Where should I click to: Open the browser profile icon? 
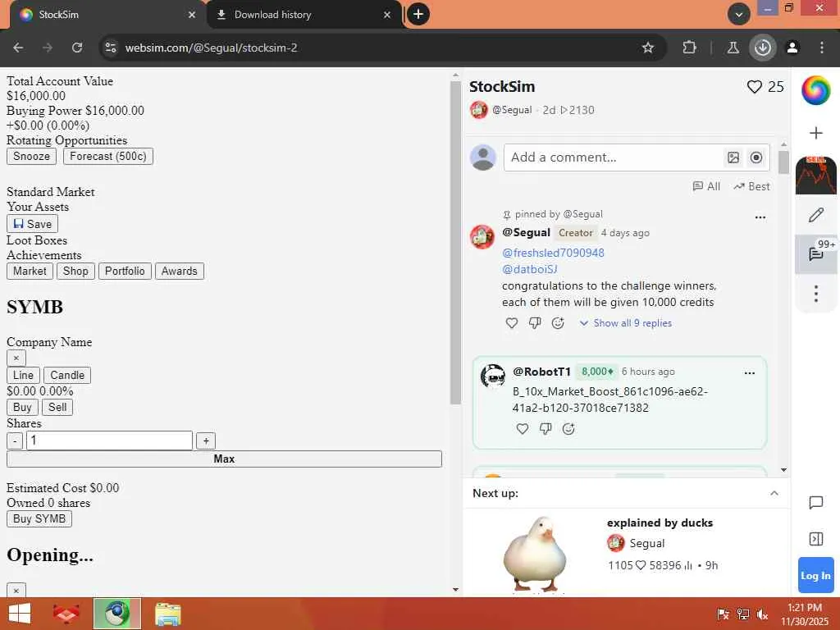pos(792,48)
